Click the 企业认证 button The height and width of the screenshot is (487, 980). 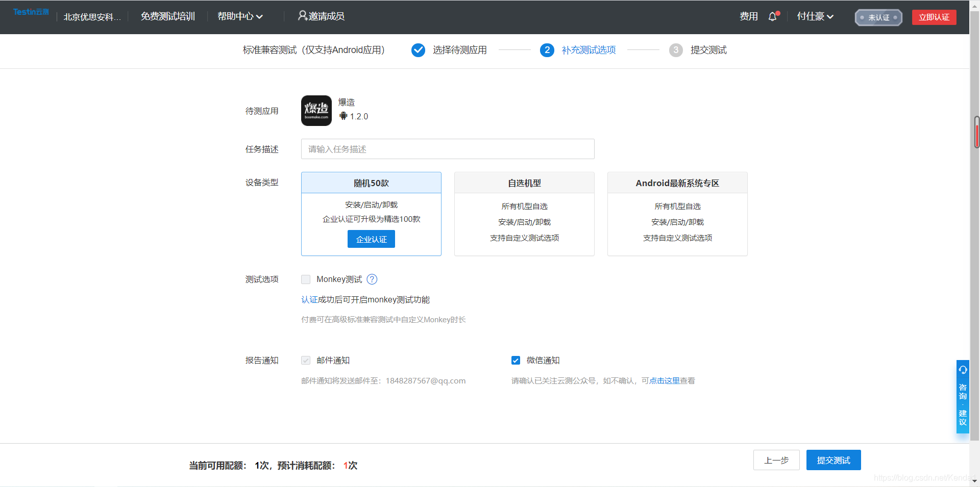[x=371, y=239]
